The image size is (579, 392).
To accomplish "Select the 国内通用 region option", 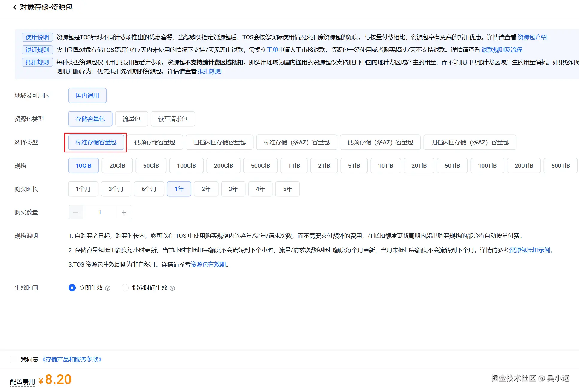I will (x=87, y=95).
